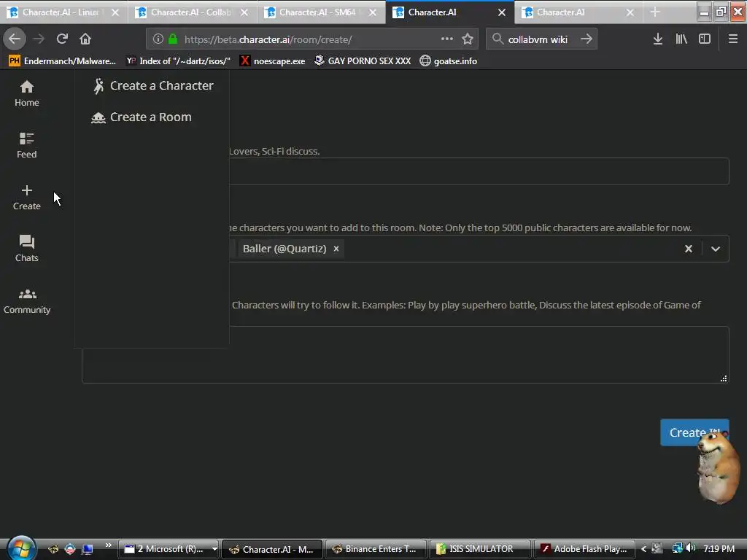Screen dimensions: 747x560
Task: Bookmark this page with the star
Action: pos(468,39)
